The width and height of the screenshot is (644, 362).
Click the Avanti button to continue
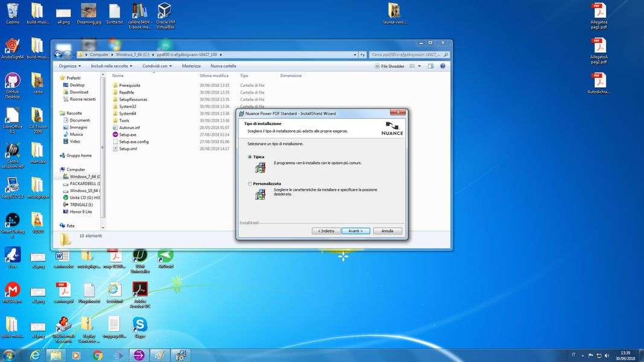point(355,231)
